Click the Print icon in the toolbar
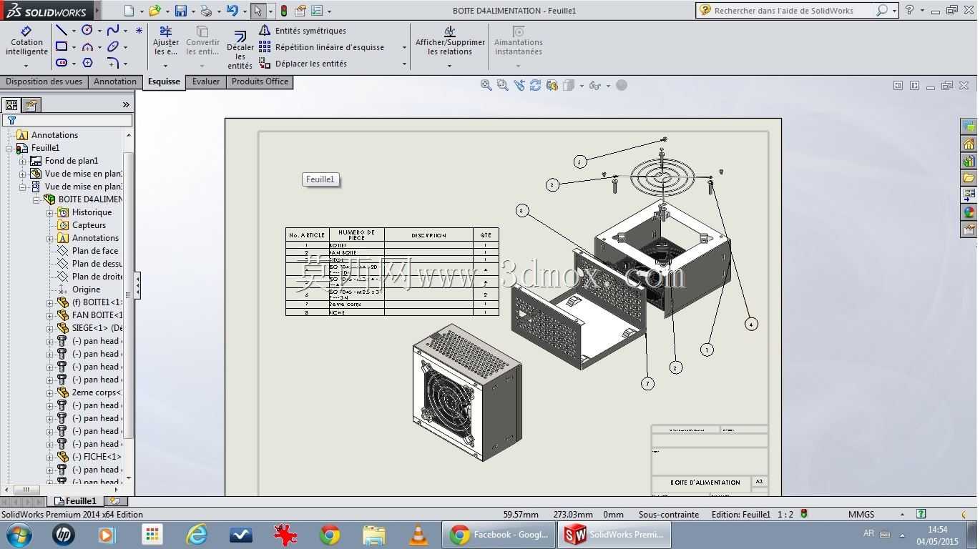This screenshot has height=549, width=980. click(x=206, y=11)
